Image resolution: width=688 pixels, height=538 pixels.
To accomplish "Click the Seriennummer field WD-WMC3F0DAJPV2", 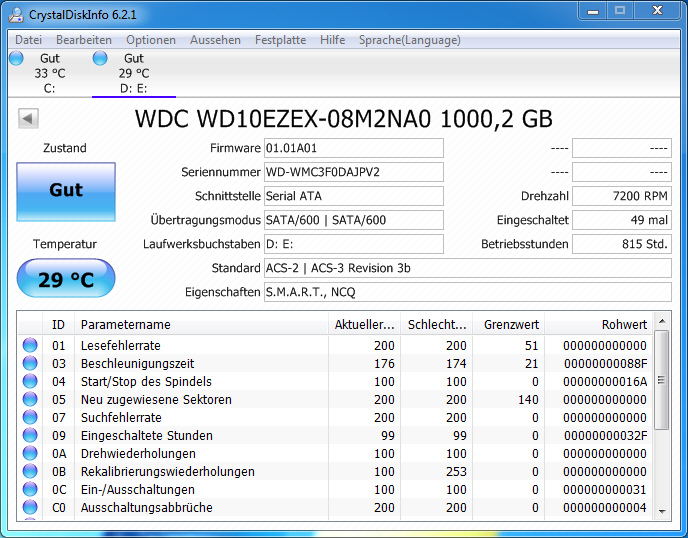I will click(354, 172).
